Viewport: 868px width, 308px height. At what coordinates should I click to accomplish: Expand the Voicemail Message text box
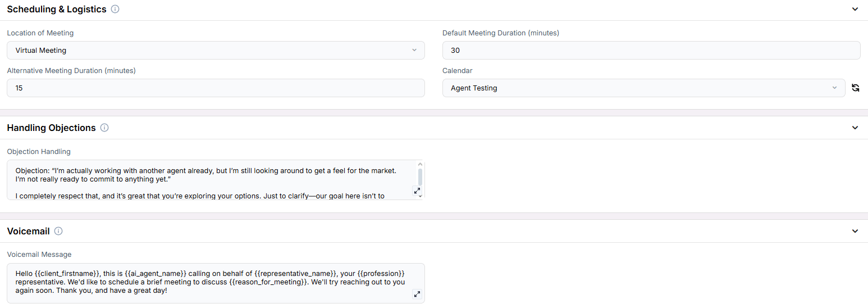417,295
